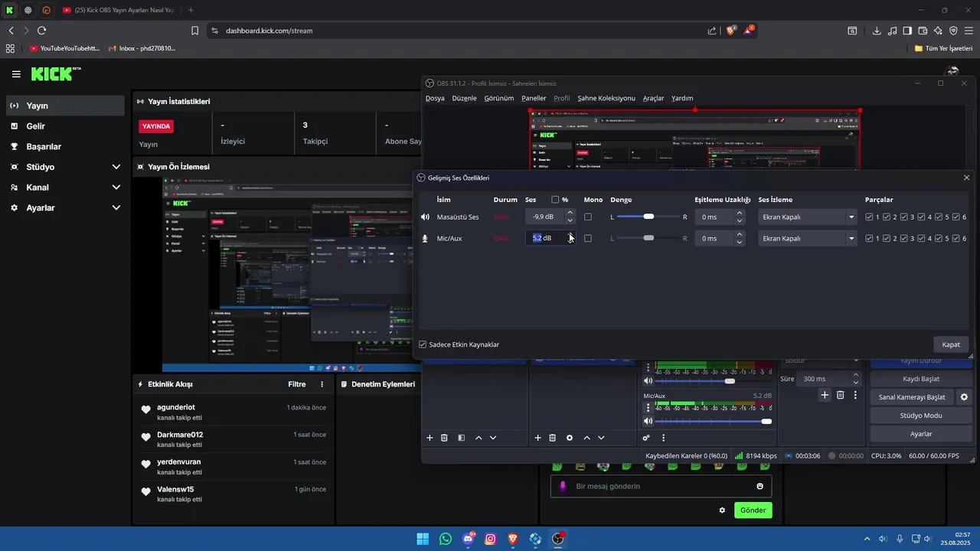Open Dosya menu in OBS
This screenshot has height=551, width=980.
click(435, 98)
